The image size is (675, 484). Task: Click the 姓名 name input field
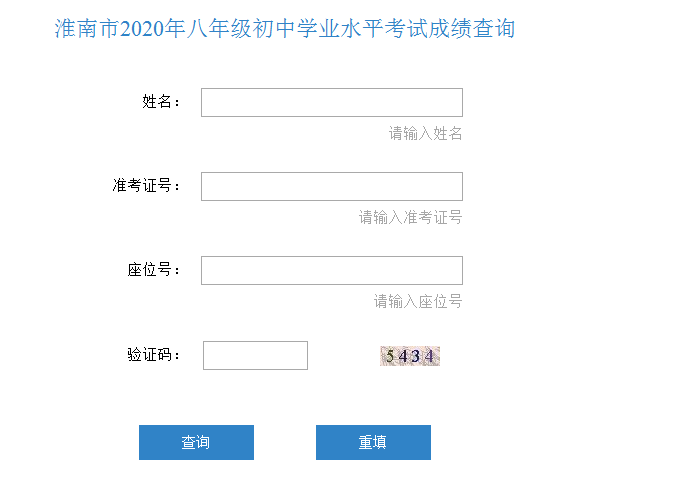331,102
